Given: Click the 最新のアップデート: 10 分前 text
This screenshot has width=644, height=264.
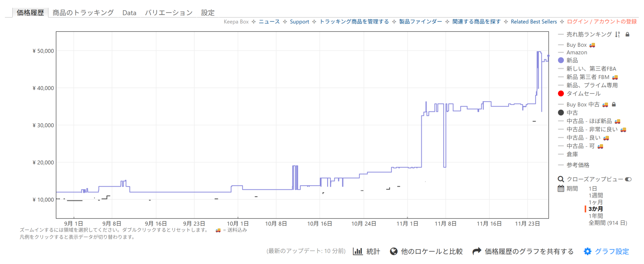Looking at the screenshot, I should coord(306,251).
